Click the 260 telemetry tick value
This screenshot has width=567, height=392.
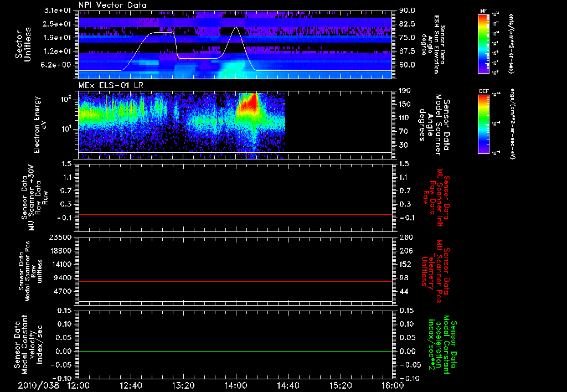click(x=405, y=237)
